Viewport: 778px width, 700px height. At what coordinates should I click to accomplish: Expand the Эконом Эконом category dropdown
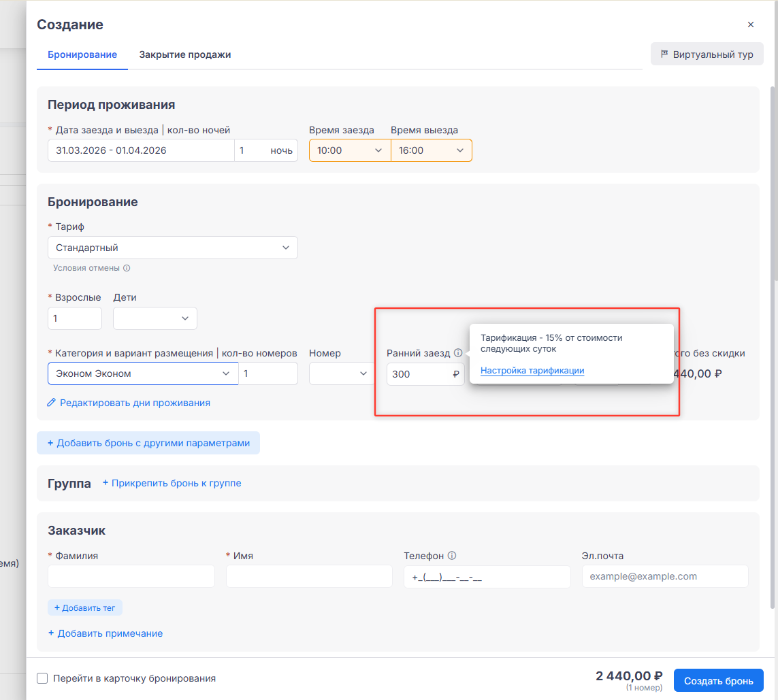pos(143,373)
